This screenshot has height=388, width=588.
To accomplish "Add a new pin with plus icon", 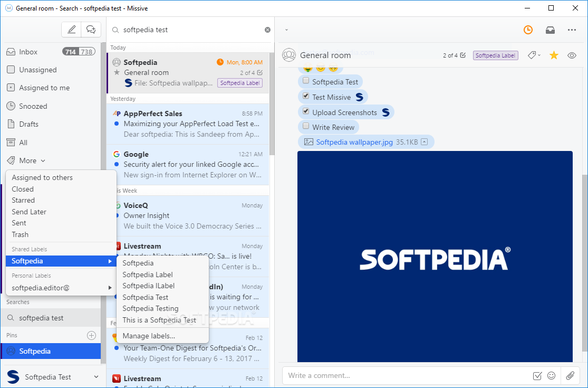I will 92,335.
